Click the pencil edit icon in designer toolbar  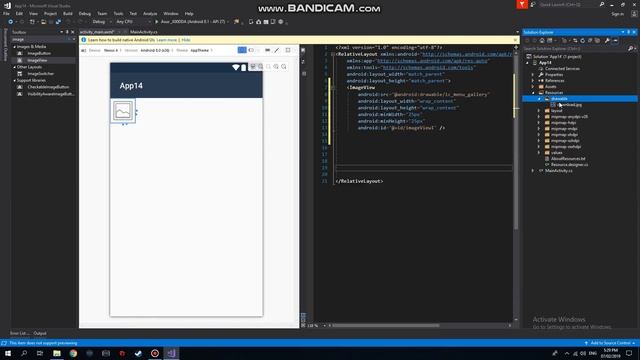click(x=277, y=50)
